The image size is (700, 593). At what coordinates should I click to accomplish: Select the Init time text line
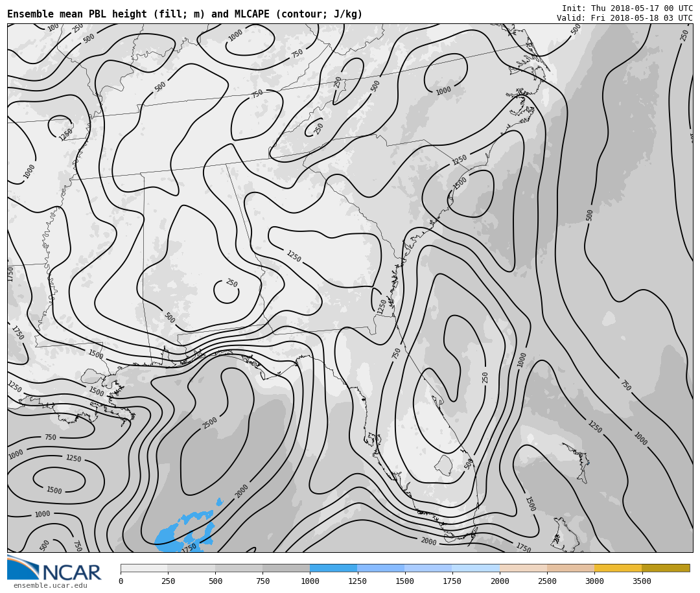pos(627,8)
